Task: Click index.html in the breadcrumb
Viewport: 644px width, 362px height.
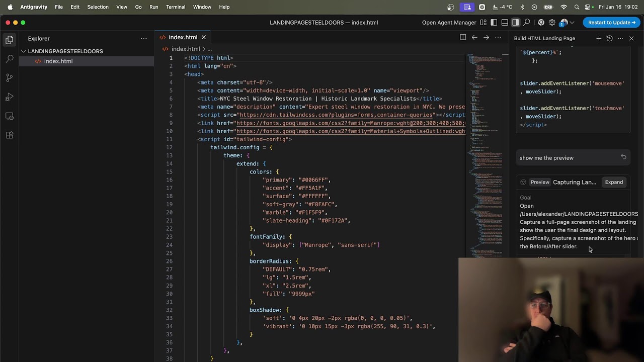Action: point(186,49)
